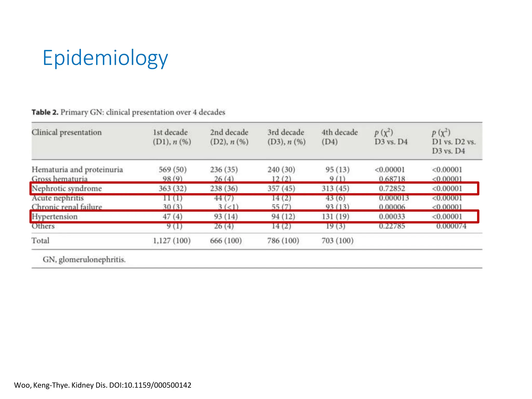Click the highlighted Hypertension row label
The height and width of the screenshot is (399, 532).
tap(55, 217)
